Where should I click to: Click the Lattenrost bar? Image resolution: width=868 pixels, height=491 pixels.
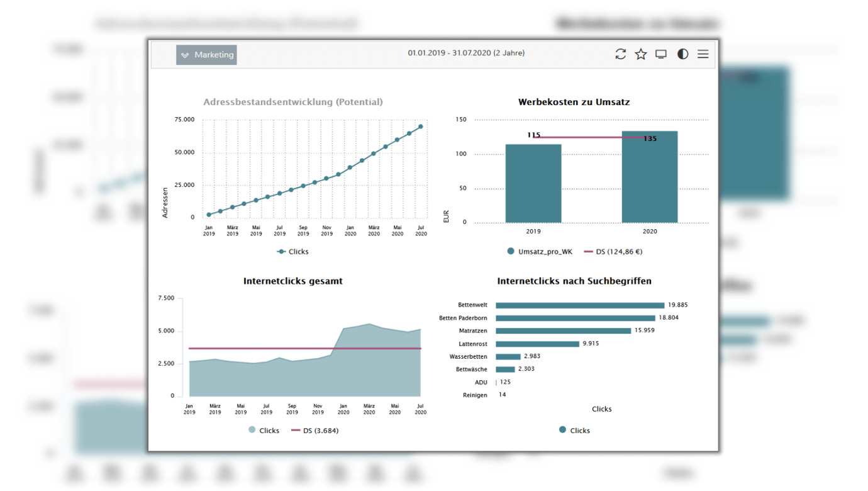[x=537, y=344]
